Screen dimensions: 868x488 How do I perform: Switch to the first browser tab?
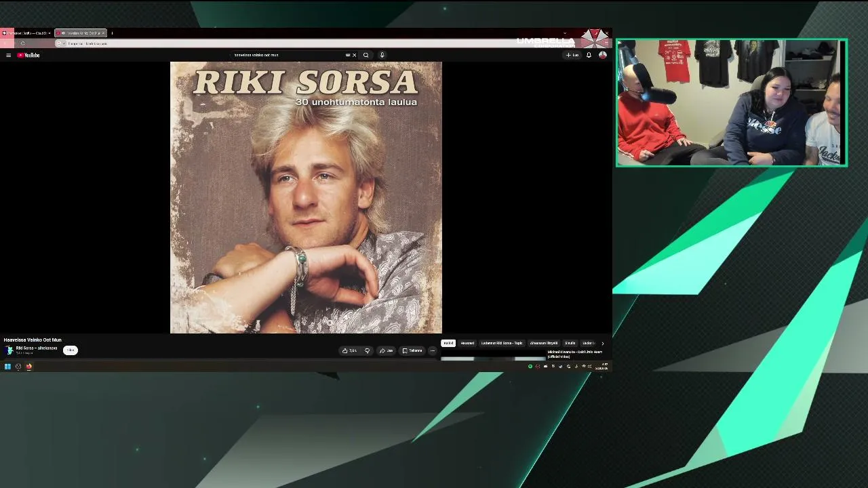26,33
